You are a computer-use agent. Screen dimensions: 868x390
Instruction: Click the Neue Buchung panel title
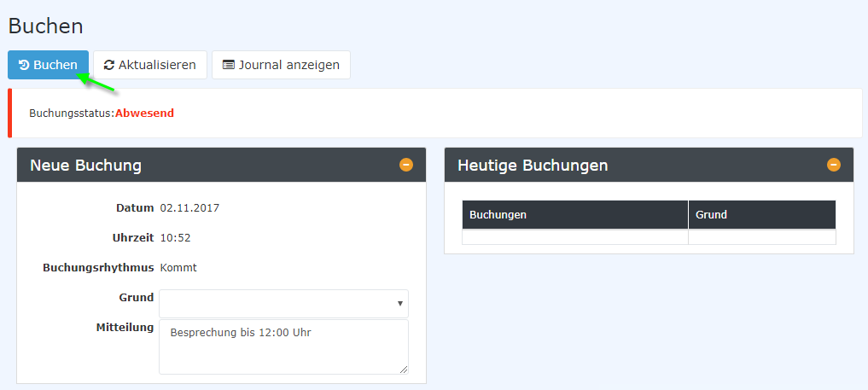[x=85, y=166]
